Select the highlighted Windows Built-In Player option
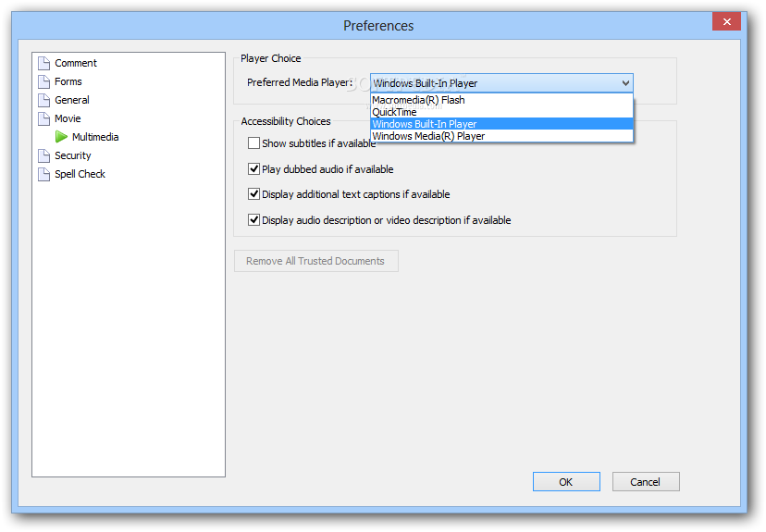Viewport: 766px width, 532px height. (501, 124)
